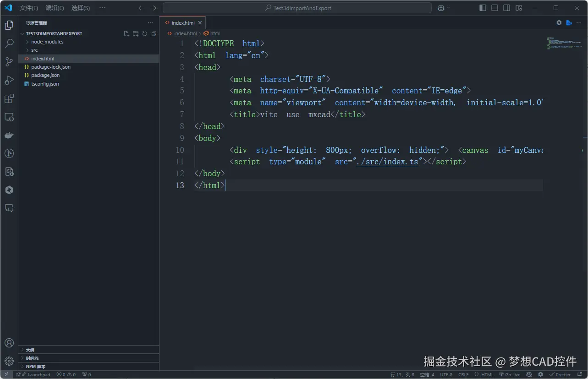588x379 pixels.
Task: Click the New File icon in explorer header
Action: coord(126,33)
